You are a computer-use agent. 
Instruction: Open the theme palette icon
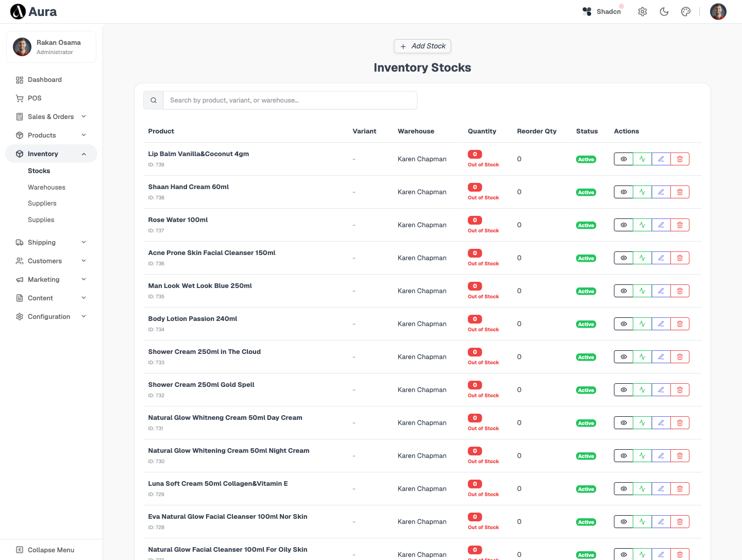point(686,12)
